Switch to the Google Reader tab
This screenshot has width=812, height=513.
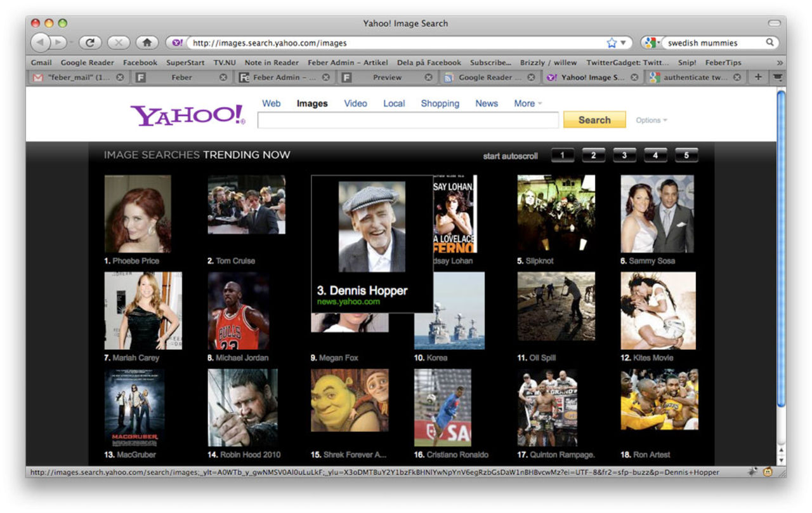click(x=485, y=76)
